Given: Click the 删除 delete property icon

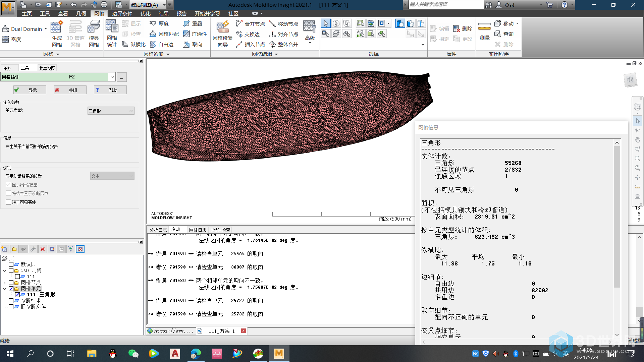Looking at the screenshot, I should (463, 28).
